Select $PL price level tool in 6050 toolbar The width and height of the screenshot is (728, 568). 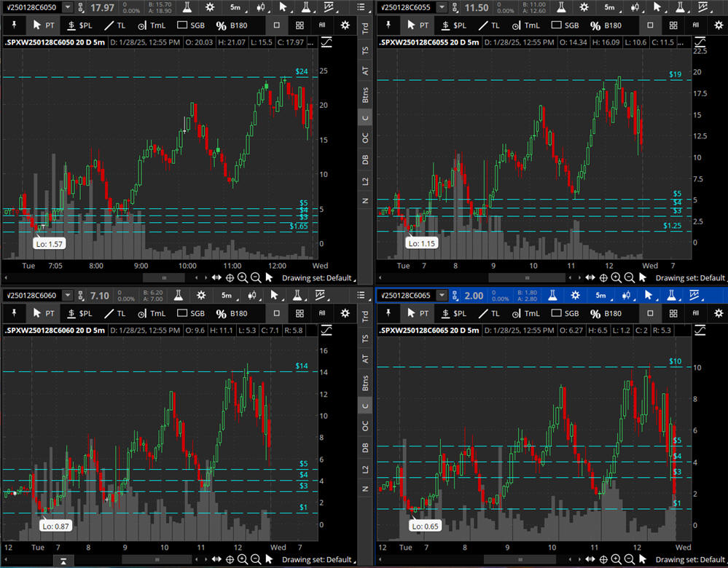pyautogui.click(x=79, y=25)
